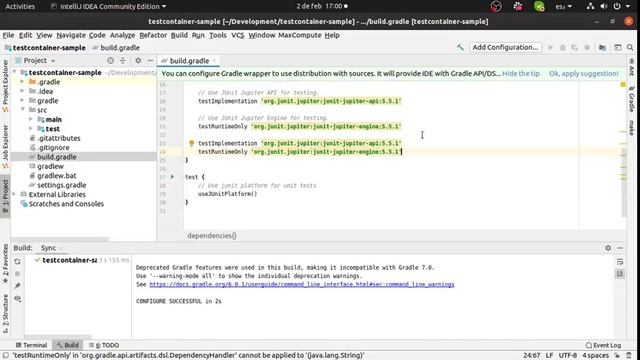Toggle soft-wrap icon in Build output

coord(620,262)
